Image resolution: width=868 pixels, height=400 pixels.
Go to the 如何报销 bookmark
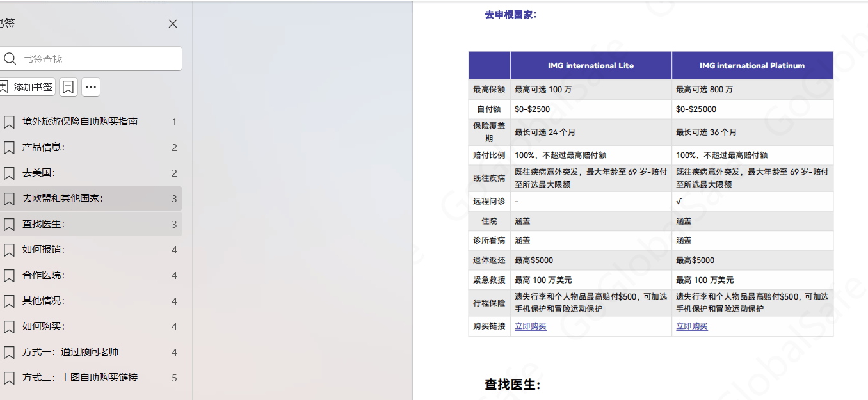click(x=44, y=250)
